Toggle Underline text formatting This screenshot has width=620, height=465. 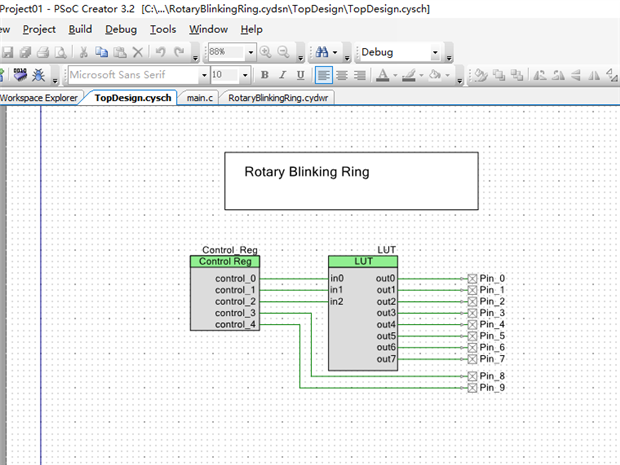click(x=299, y=75)
